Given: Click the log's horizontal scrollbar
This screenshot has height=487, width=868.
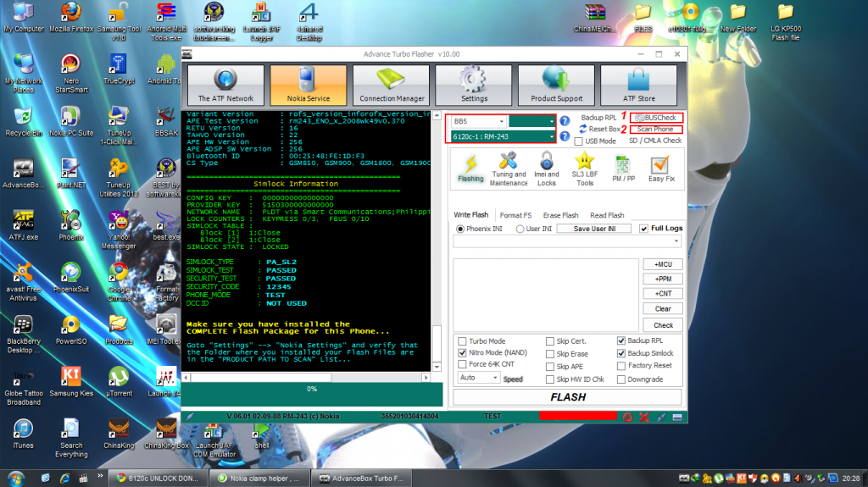Looking at the screenshot, I should (x=307, y=378).
